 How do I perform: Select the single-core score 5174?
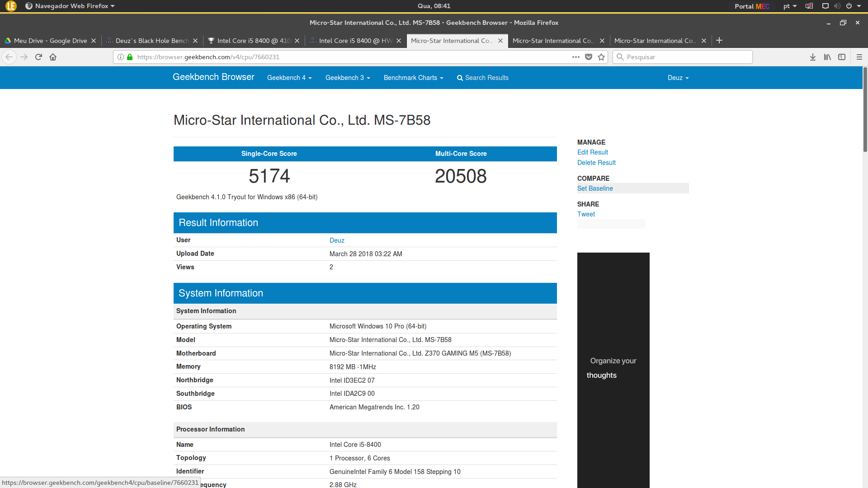click(x=269, y=176)
